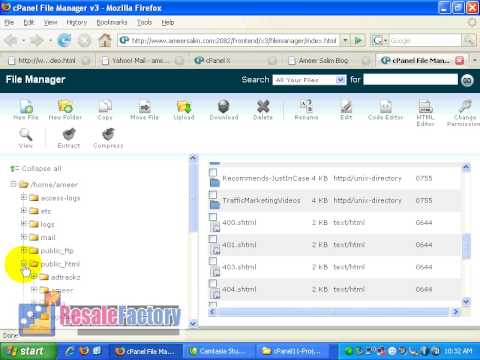
Task: Go to Firefox Home page icon
Action: [105, 41]
